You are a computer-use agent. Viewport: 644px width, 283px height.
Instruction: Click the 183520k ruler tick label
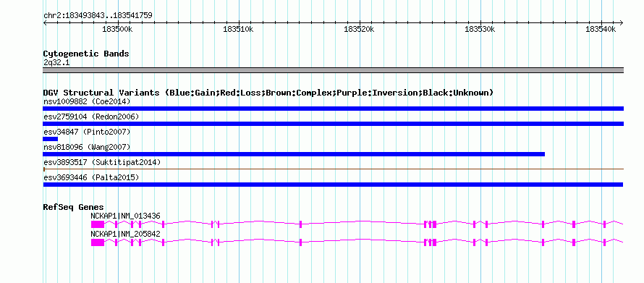click(x=359, y=29)
